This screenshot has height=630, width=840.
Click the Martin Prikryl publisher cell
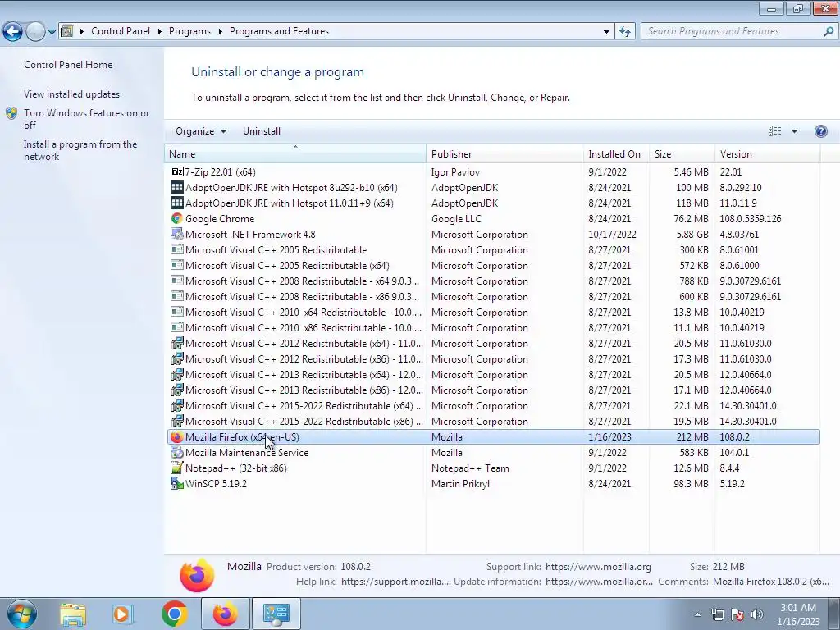[x=460, y=484]
